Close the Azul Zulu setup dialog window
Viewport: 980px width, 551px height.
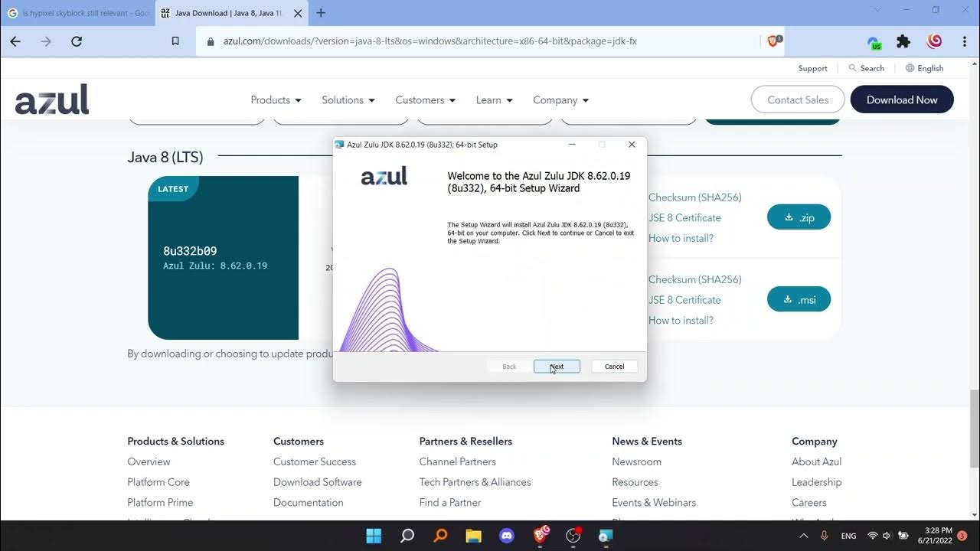click(632, 145)
